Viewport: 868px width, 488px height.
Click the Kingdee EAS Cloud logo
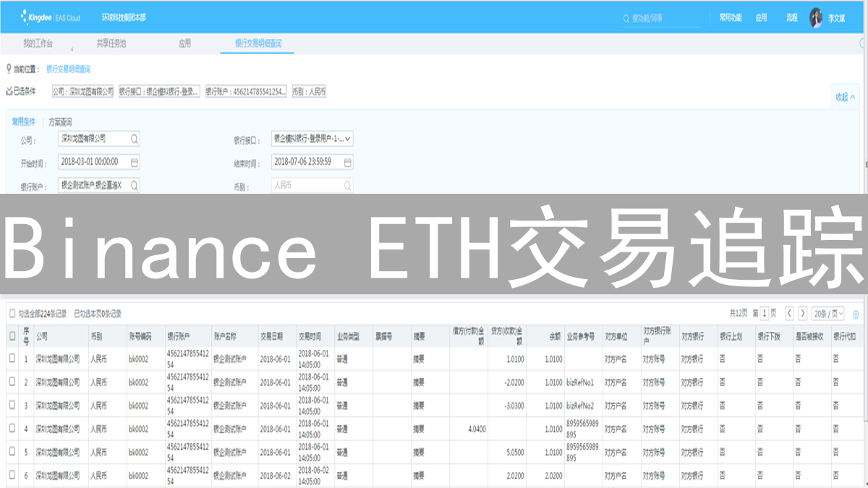50,17
